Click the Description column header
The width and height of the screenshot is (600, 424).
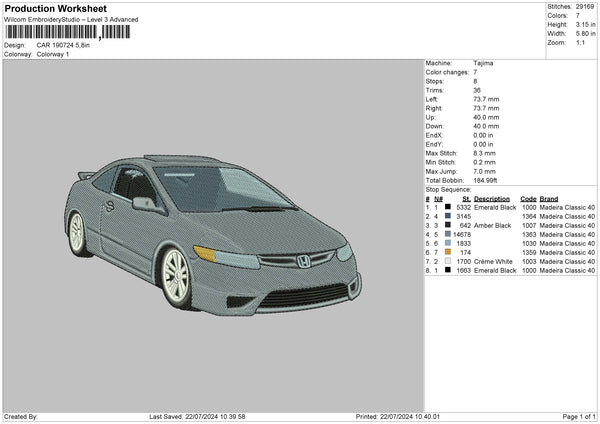click(x=492, y=198)
